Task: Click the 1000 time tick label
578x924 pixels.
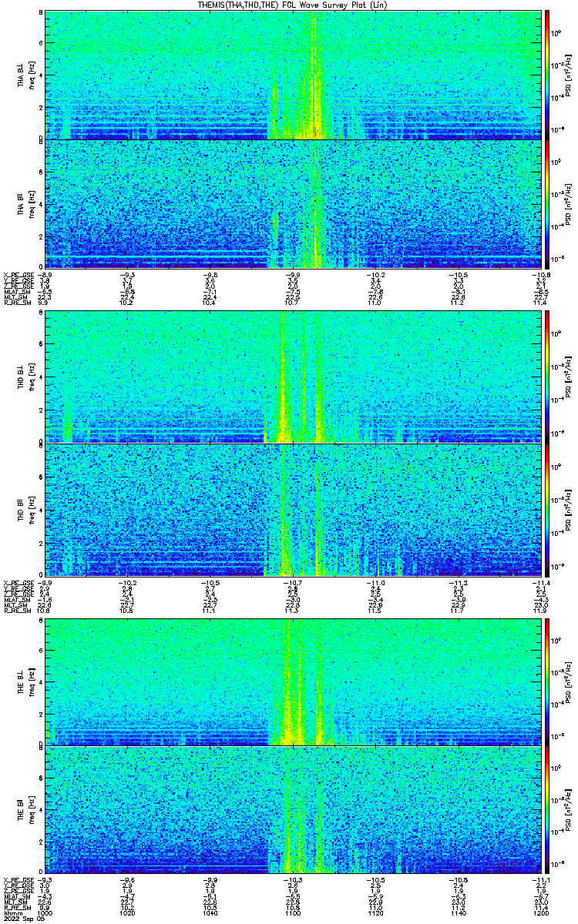Action: coord(45,913)
